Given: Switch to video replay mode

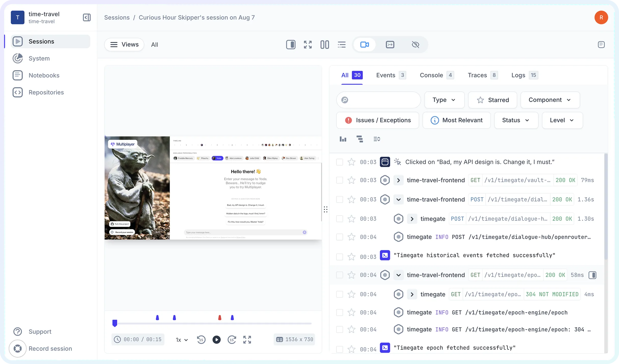Looking at the screenshot, I should (364, 45).
